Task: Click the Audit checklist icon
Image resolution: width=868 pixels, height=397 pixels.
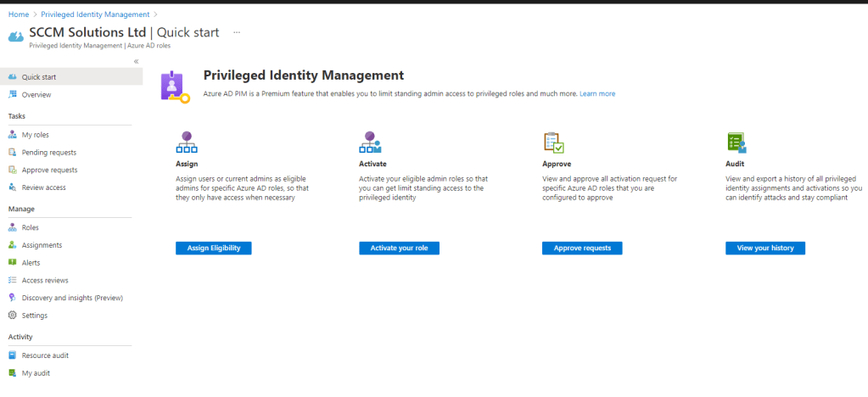Action: point(736,142)
